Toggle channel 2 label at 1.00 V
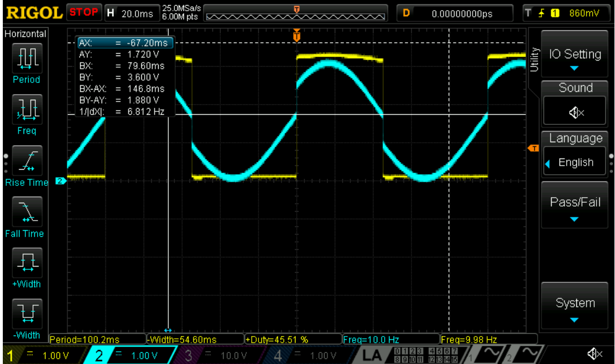 point(131,356)
